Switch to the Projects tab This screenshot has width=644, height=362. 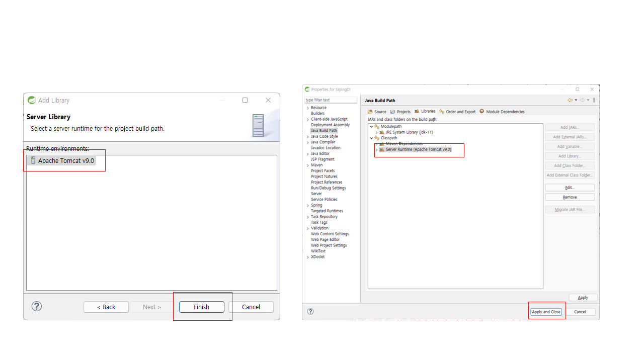coord(400,112)
